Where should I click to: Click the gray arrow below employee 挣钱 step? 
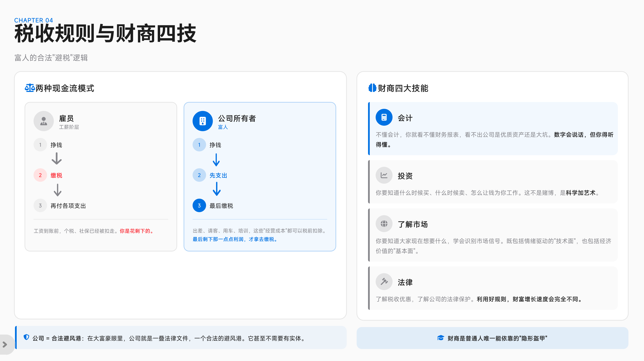click(57, 159)
